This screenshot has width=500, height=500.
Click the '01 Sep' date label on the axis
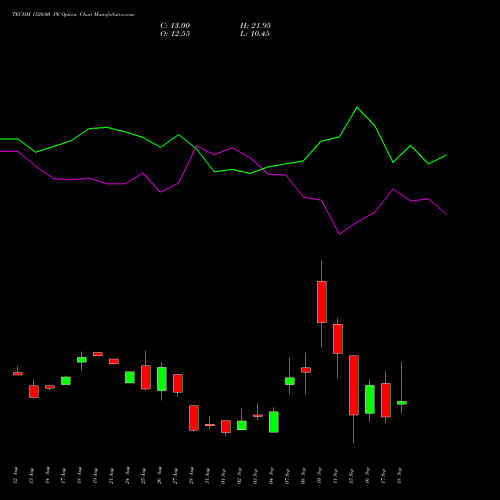pyautogui.click(x=223, y=476)
